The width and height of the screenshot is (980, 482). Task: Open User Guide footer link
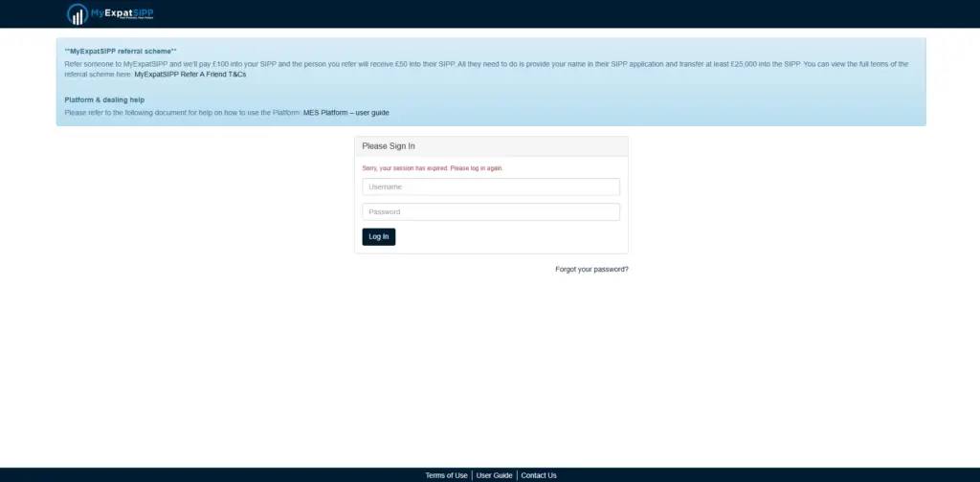point(495,475)
